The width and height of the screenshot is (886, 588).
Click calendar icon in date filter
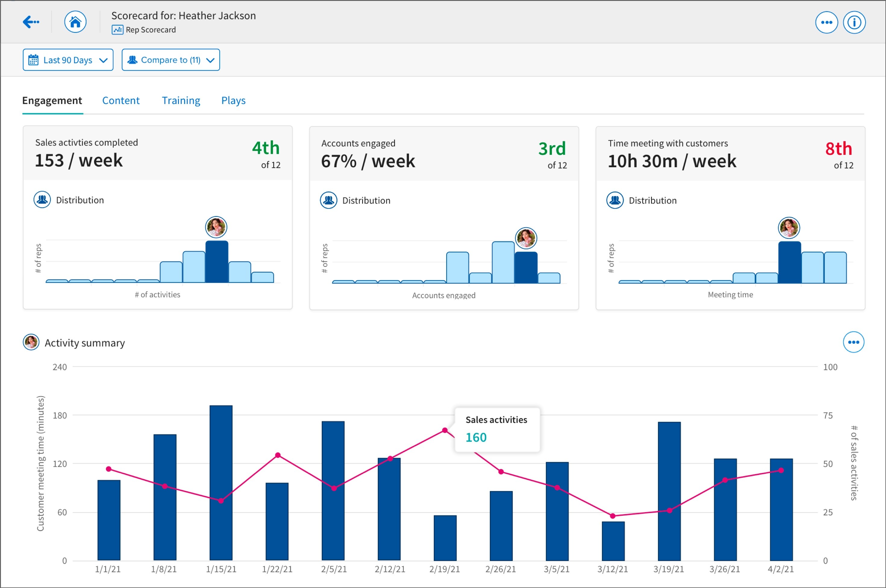[x=33, y=60]
